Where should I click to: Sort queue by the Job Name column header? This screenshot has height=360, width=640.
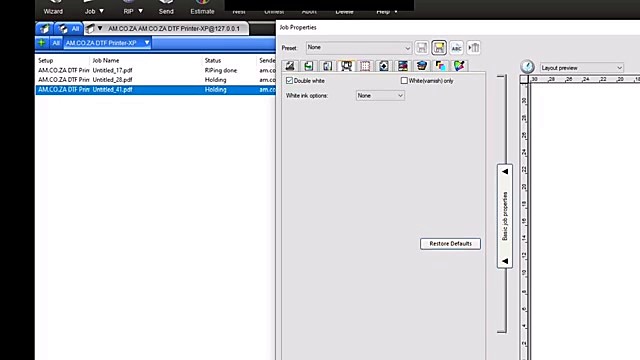[106, 60]
